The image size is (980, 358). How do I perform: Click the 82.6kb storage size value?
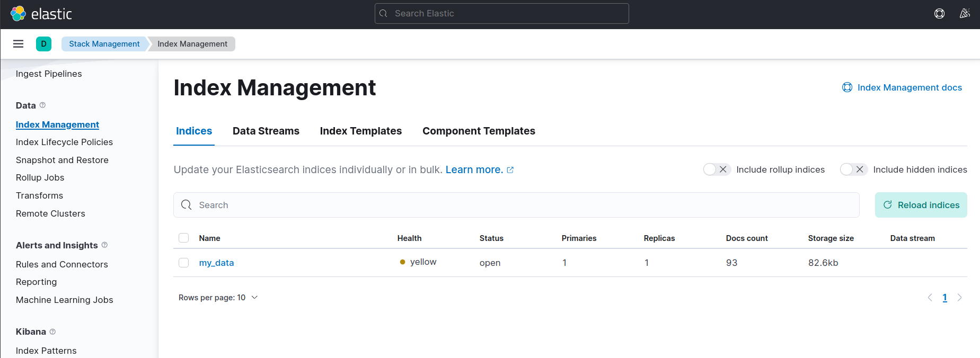(x=823, y=263)
